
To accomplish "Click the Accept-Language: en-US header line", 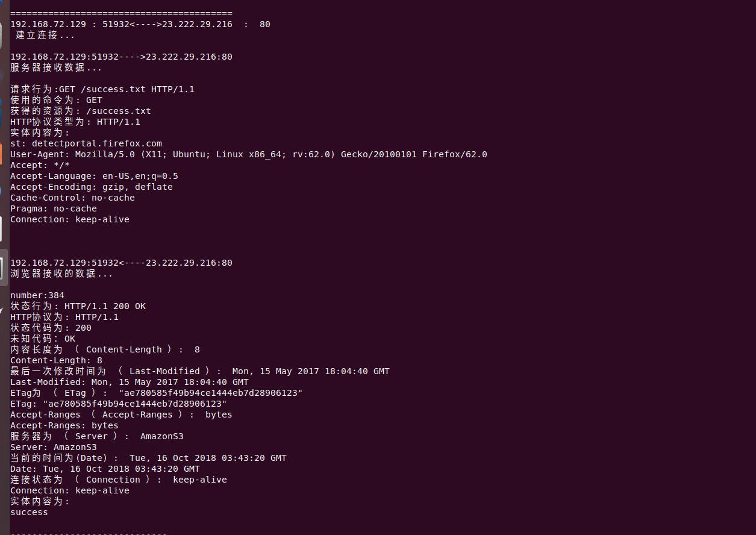I will point(94,176).
